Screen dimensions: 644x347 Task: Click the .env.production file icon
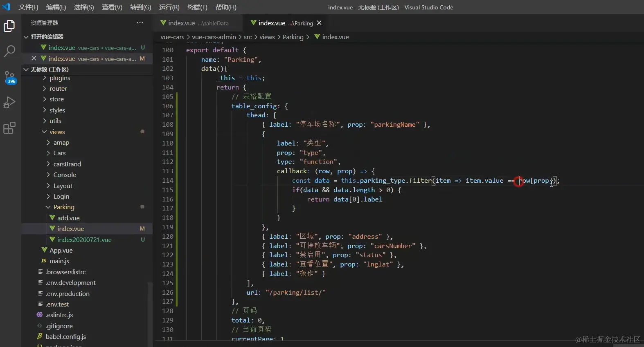[x=40, y=293]
